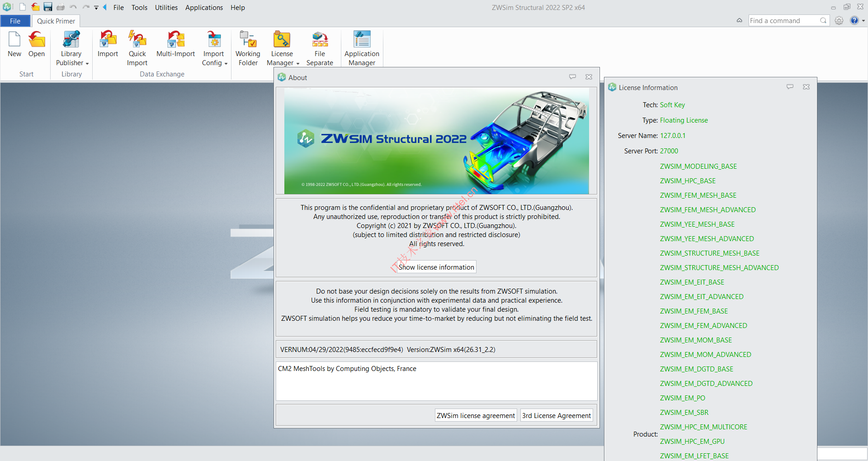The image size is (868, 461).
Task: Click the About dialog feedback bubble icon
Action: [572, 77]
